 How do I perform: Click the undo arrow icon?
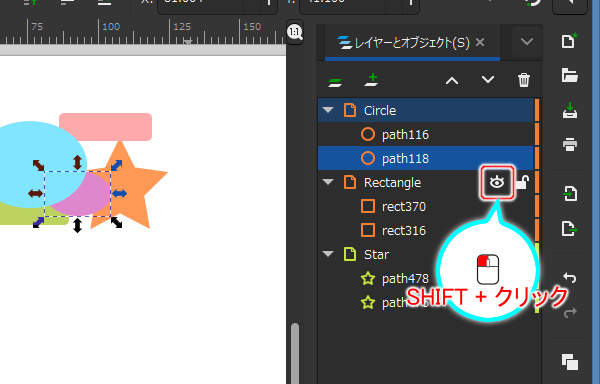pyautogui.click(x=570, y=277)
